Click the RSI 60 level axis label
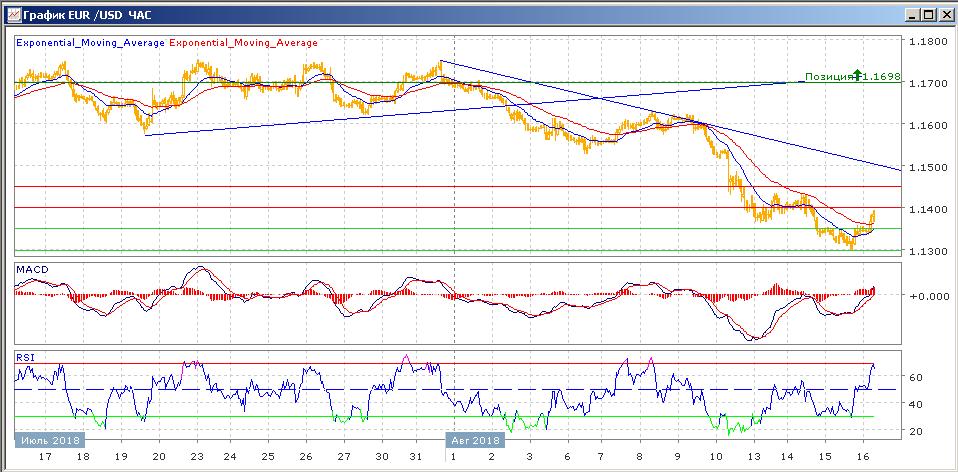Screen dimensions: 958x472 click(914, 377)
